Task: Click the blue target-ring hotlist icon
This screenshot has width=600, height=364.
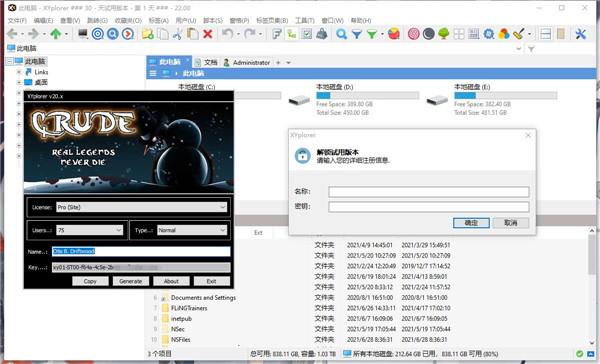Action: [98, 34]
